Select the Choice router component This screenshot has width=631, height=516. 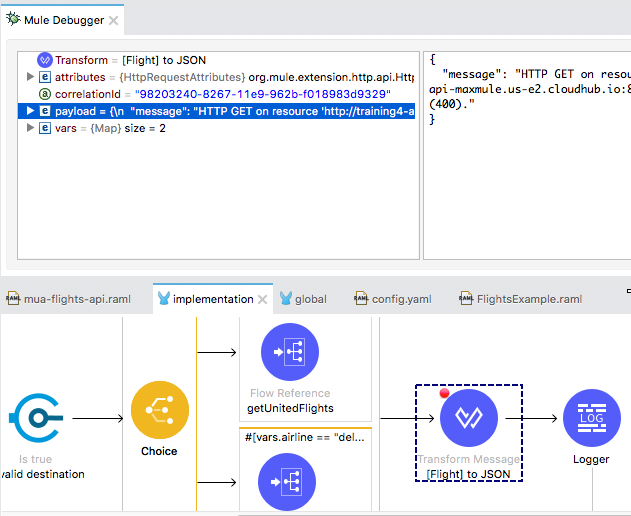[160, 410]
